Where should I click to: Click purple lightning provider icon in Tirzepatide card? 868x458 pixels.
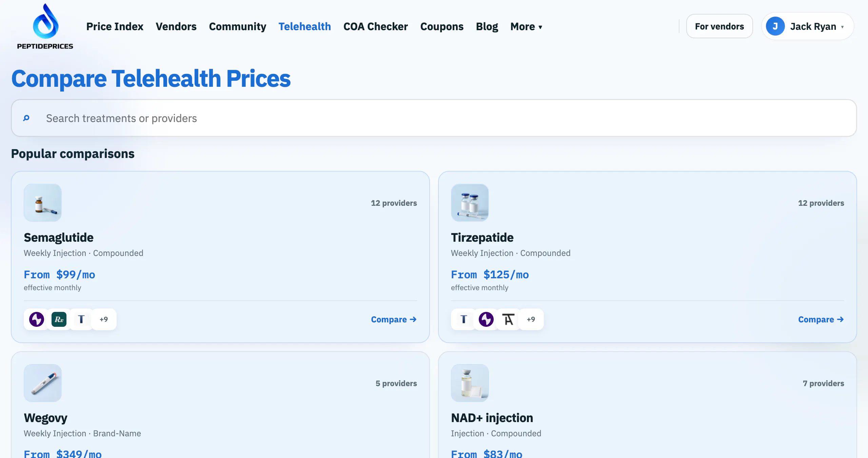click(x=486, y=319)
